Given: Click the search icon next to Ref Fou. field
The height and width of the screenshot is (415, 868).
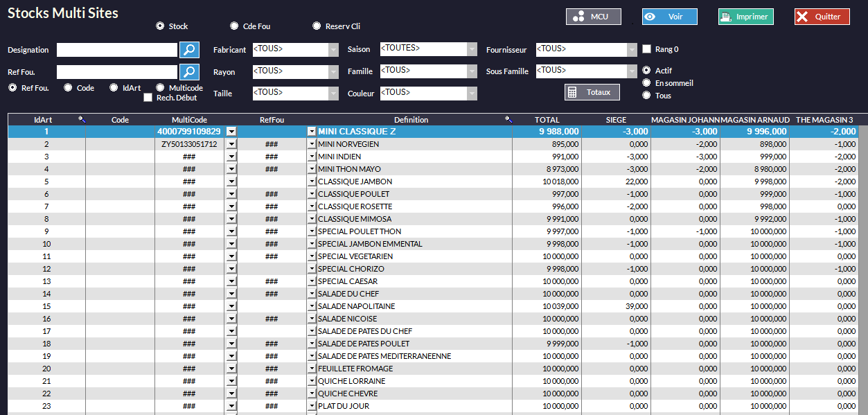Looking at the screenshot, I should (x=189, y=72).
